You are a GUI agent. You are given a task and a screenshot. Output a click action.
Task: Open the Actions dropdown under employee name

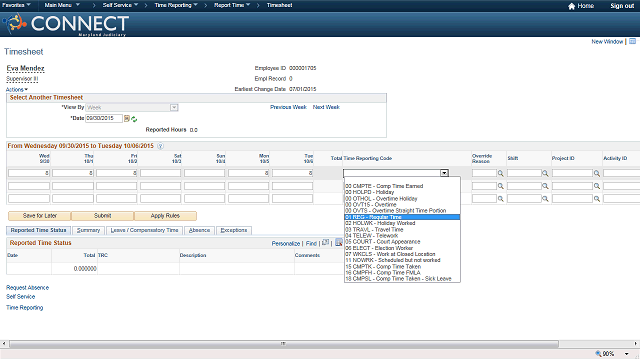[17, 89]
